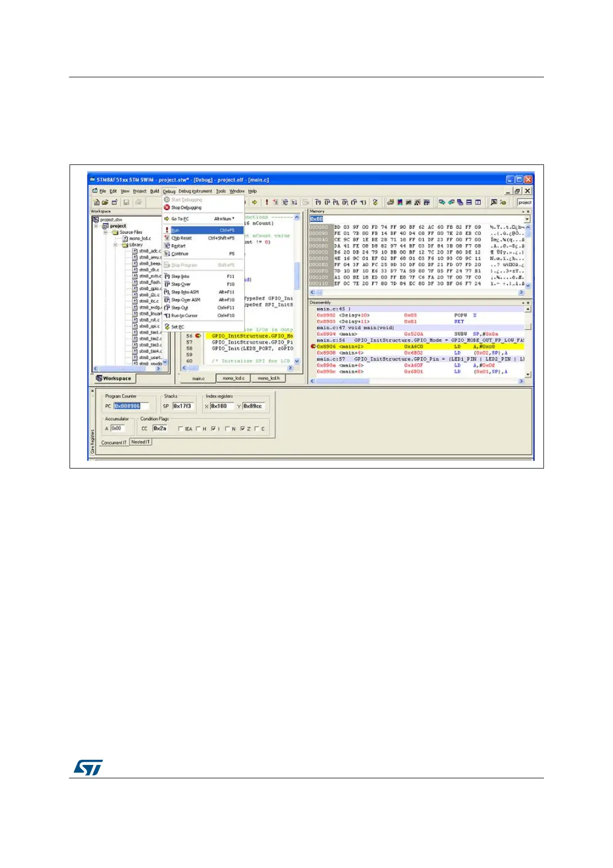
Task: Toggle the H condition flag checkbox
Action: (198, 429)
